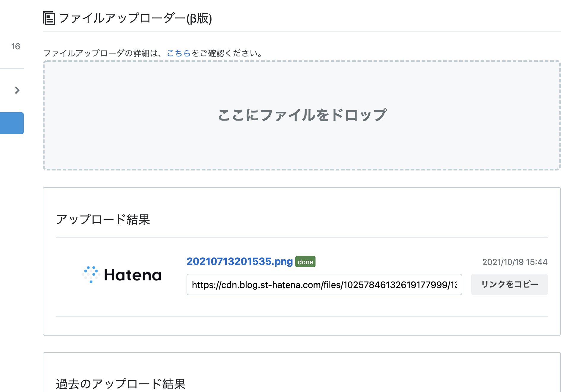Screen dimensions: 571x392
Task: Click the 16 count in the left sidebar
Action: (15, 46)
